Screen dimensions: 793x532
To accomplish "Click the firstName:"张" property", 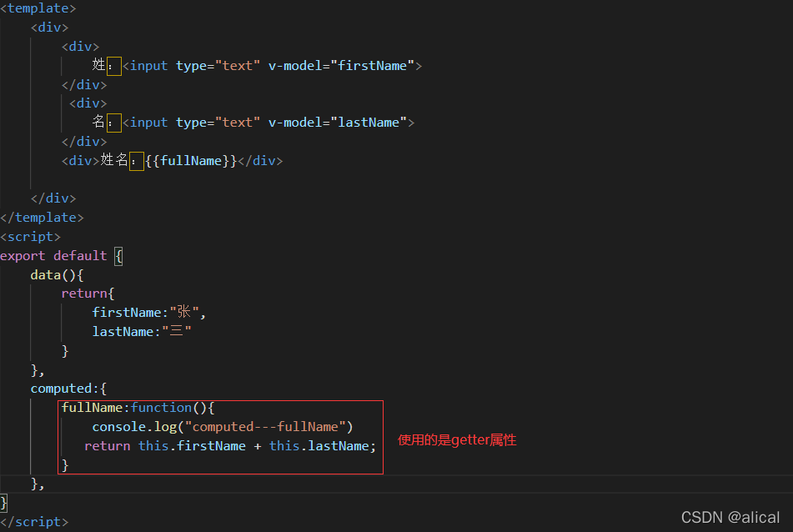I will point(148,313).
